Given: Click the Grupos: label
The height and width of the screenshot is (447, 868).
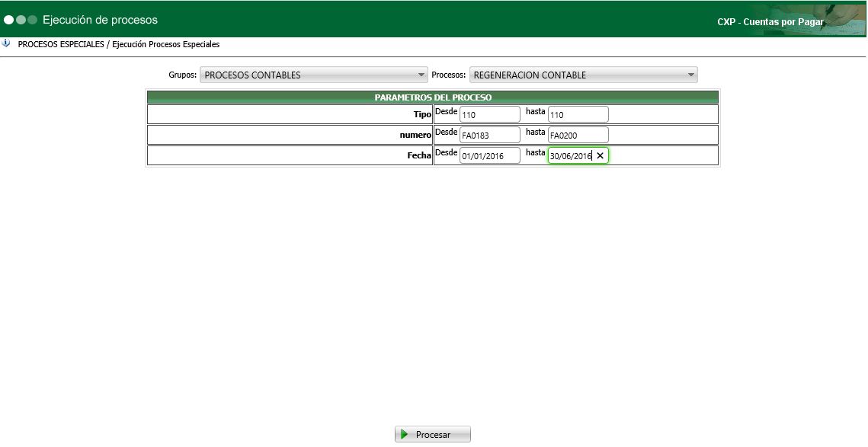Looking at the screenshot, I should [x=183, y=75].
